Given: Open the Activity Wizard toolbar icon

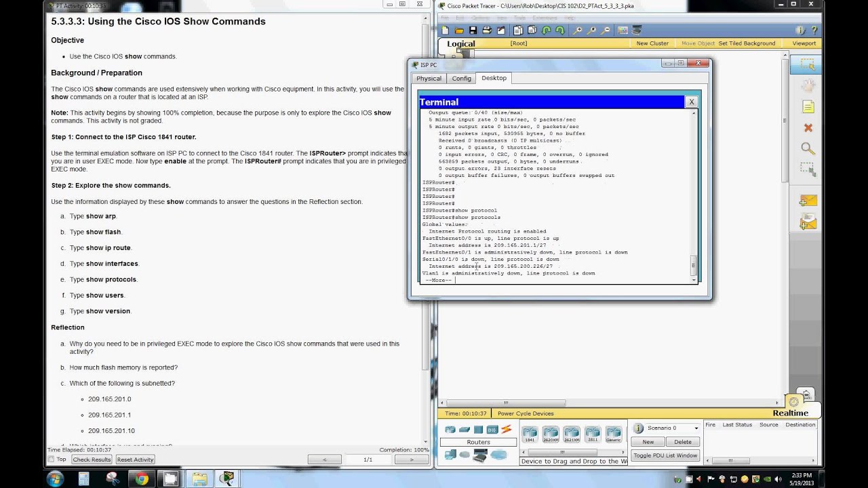Looking at the screenshot, I should click(x=501, y=30).
